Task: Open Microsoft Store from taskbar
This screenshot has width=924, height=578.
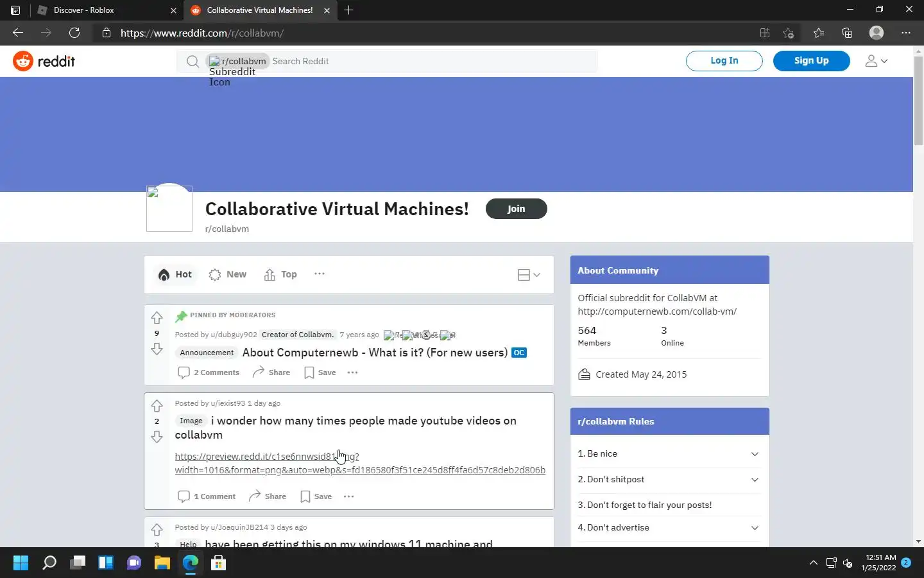Action: (x=218, y=563)
